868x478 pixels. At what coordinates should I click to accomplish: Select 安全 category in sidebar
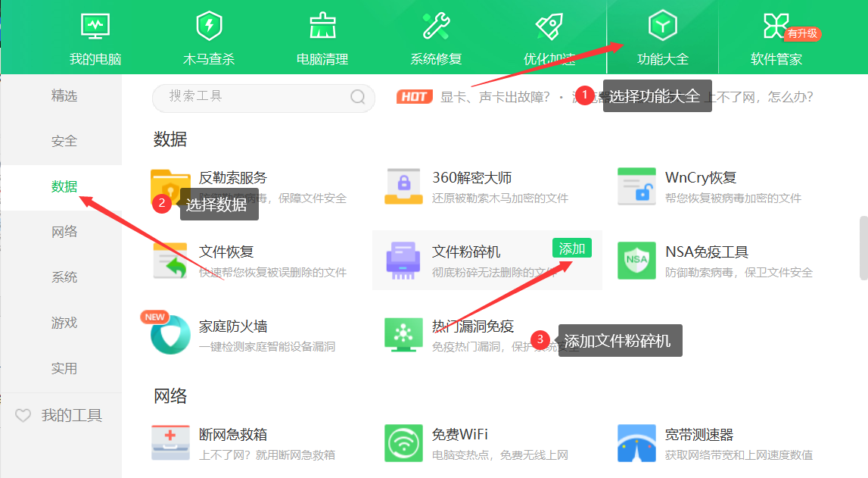(x=64, y=141)
